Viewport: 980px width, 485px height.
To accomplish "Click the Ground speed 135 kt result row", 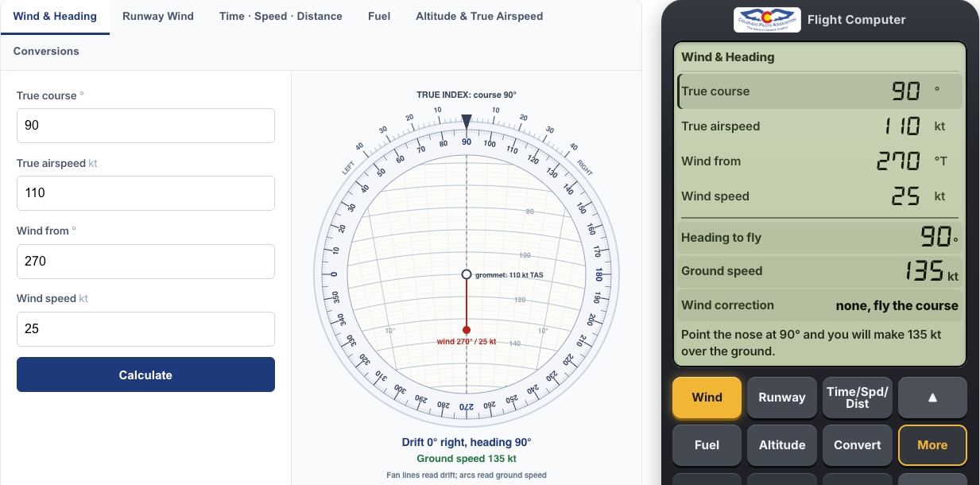I will coord(819,271).
